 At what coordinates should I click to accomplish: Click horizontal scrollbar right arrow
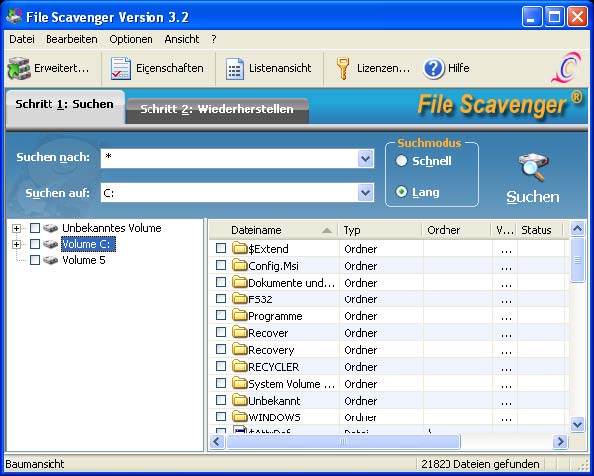click(x=560, y=442)
